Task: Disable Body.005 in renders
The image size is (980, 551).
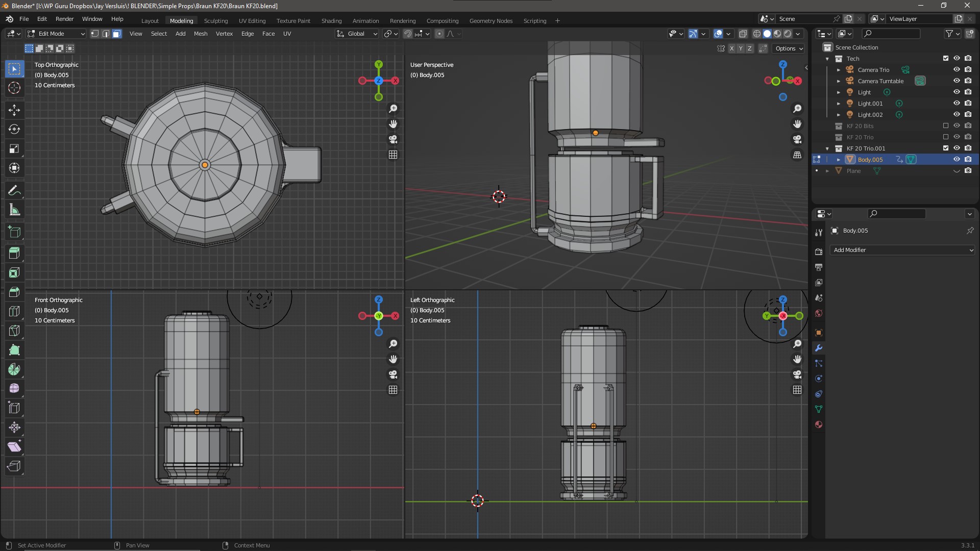Action: point(968,159)
